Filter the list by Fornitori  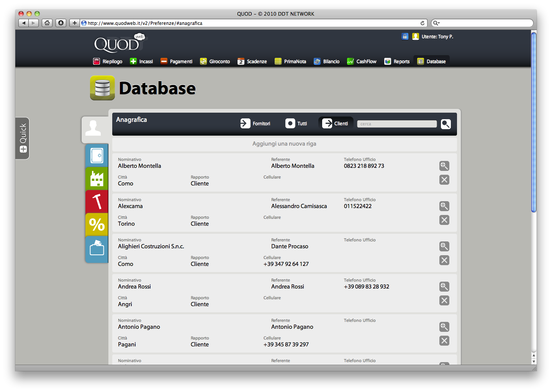255,123
